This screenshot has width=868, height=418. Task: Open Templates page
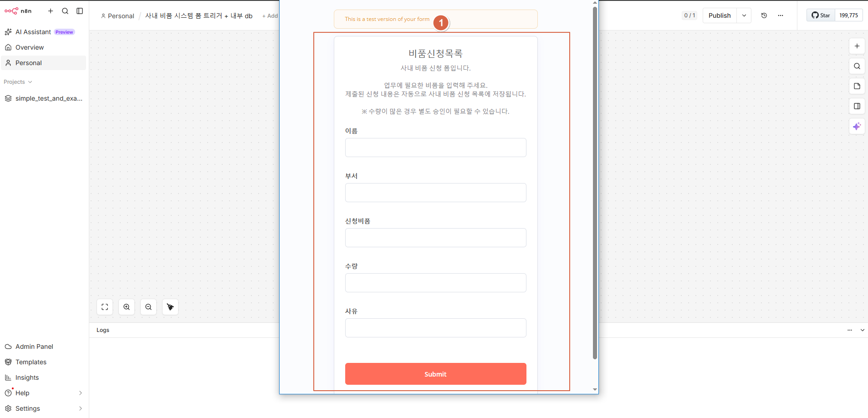click(44, 362)
